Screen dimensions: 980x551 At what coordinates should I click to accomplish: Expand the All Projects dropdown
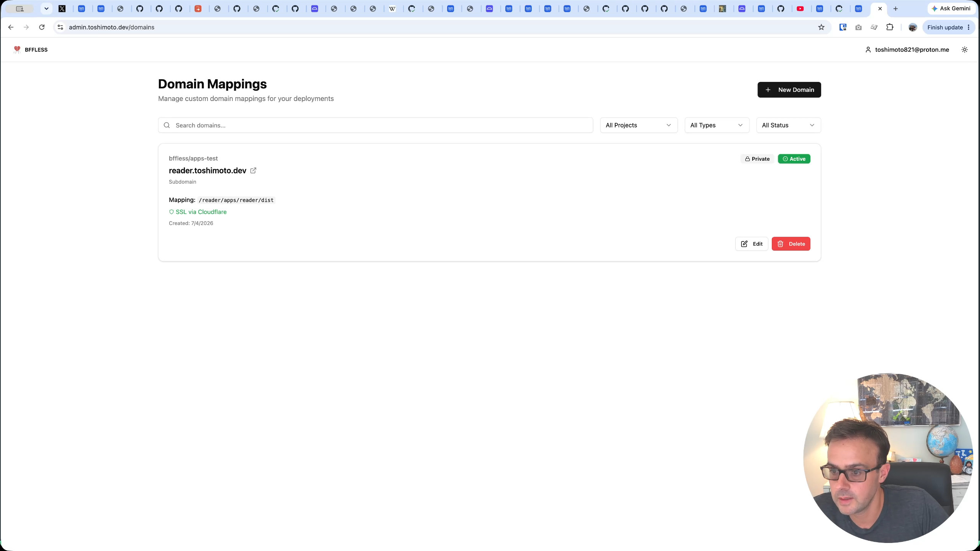pyautogui.click(x=639, y=125)
